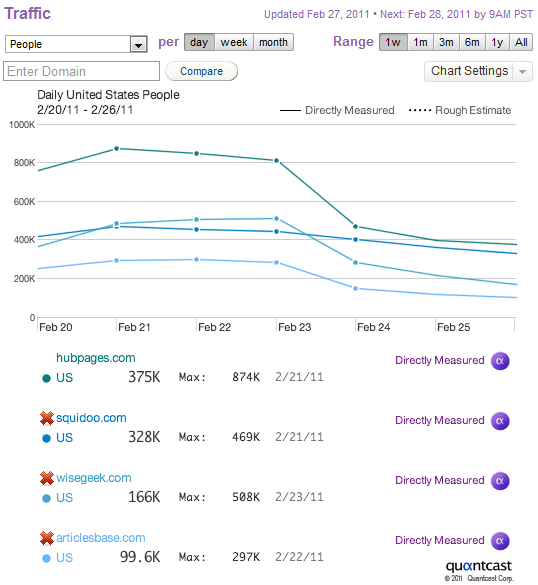Screen dimensions: 538x585
Task: Remove wisegeek.com with its red X icon
Action: (x=47, y=478)
